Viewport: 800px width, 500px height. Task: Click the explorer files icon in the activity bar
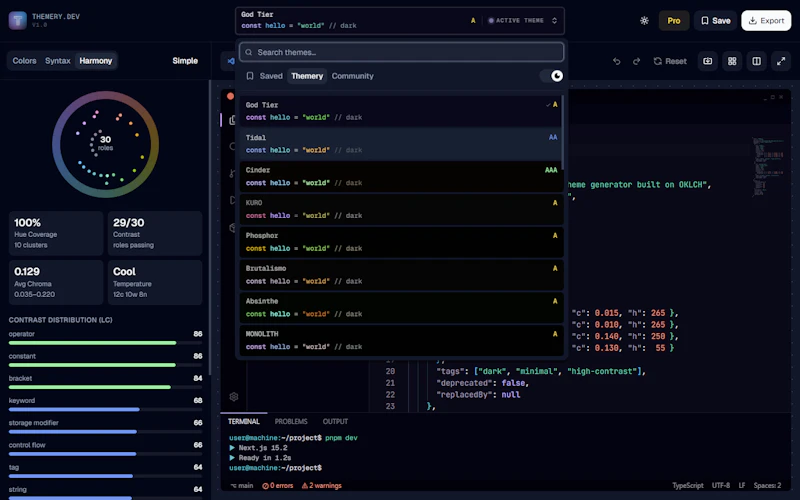pyautogui.click(x=233, y=120)
